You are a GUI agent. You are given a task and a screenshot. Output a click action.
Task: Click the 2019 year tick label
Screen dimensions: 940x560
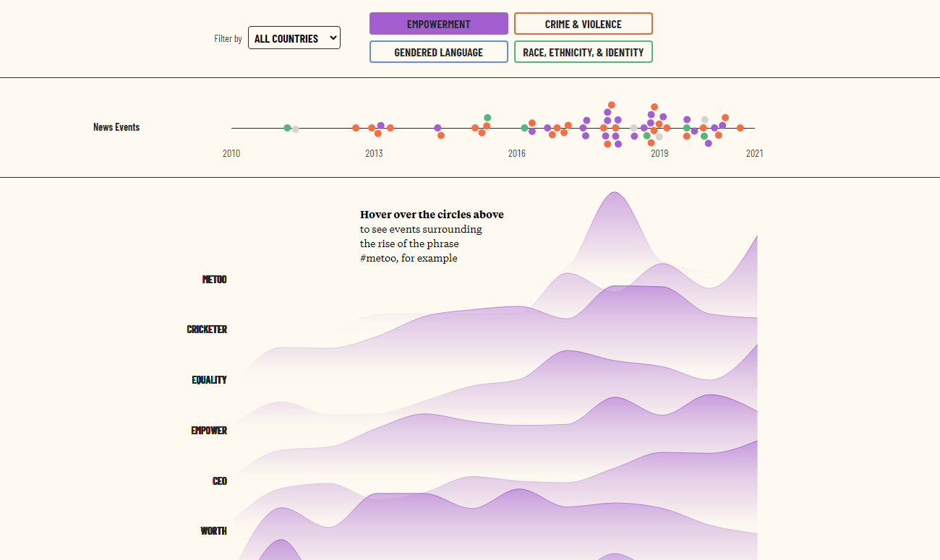tap(659, 153)
